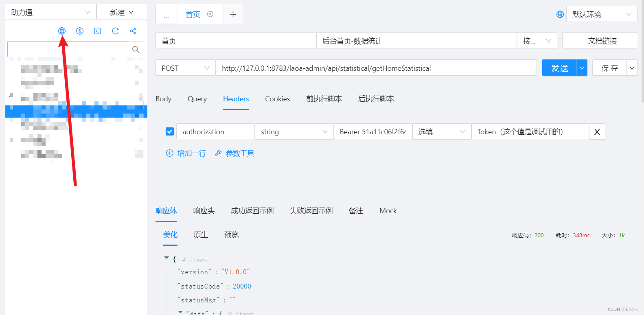The image size is (644, 315).
Task: Click the environment globe icon
Action: pyautogui.click(x=560, y=14)
